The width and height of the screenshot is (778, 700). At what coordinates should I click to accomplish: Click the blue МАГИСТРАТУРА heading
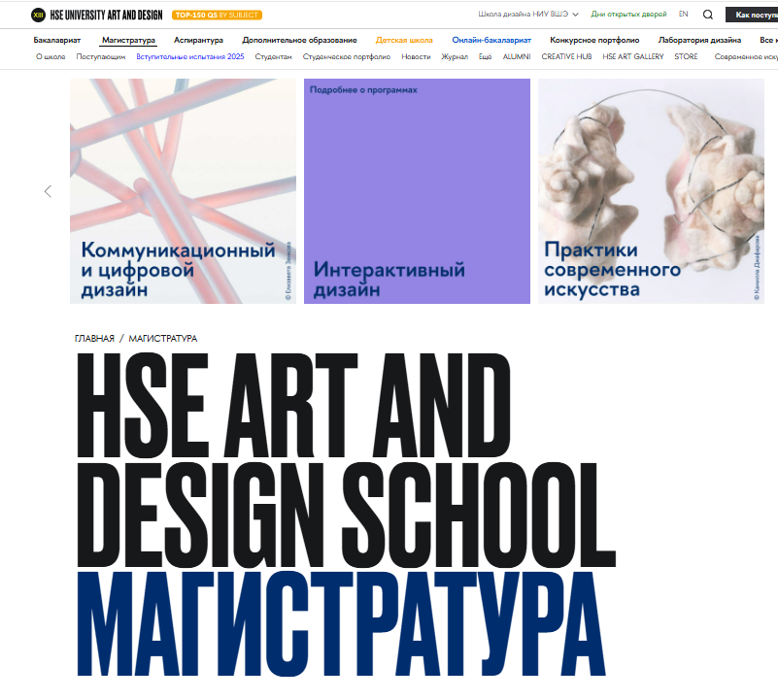[x=341, y=623]
